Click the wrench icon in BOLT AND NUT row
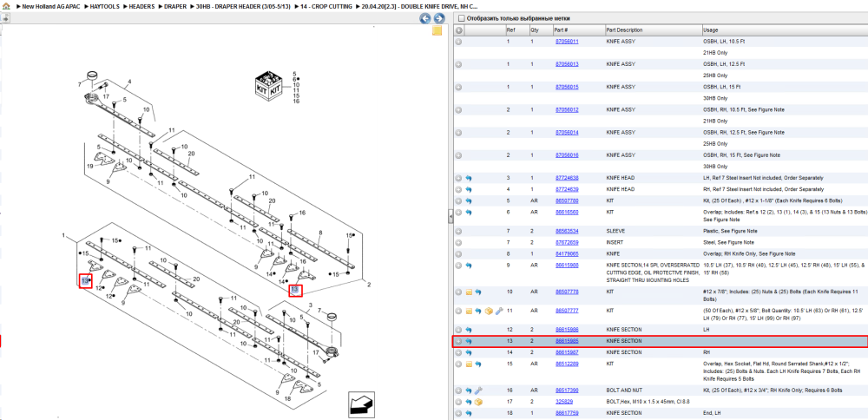The height and width of the screenshot is (420, 868). (x=478, y=390)
